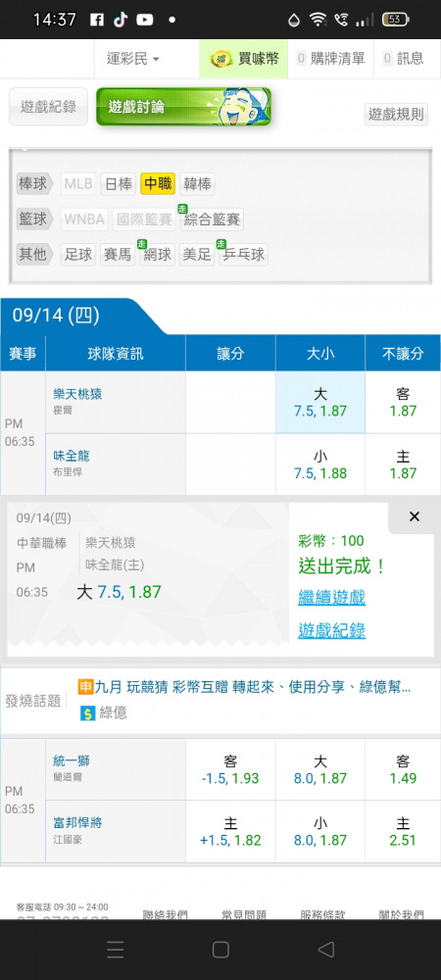Open 訊息 messages tab

pos(404,59)
